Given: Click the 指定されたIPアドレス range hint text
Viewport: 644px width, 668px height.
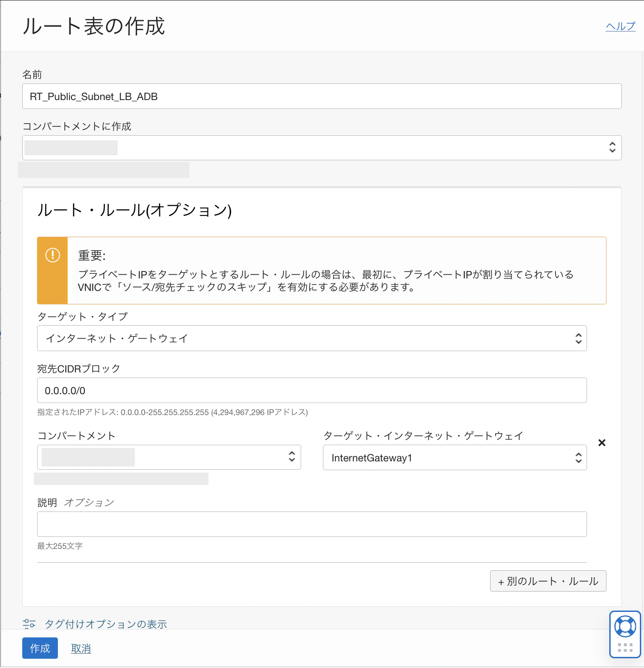Looking at the screenshot, I should point(172,412).
